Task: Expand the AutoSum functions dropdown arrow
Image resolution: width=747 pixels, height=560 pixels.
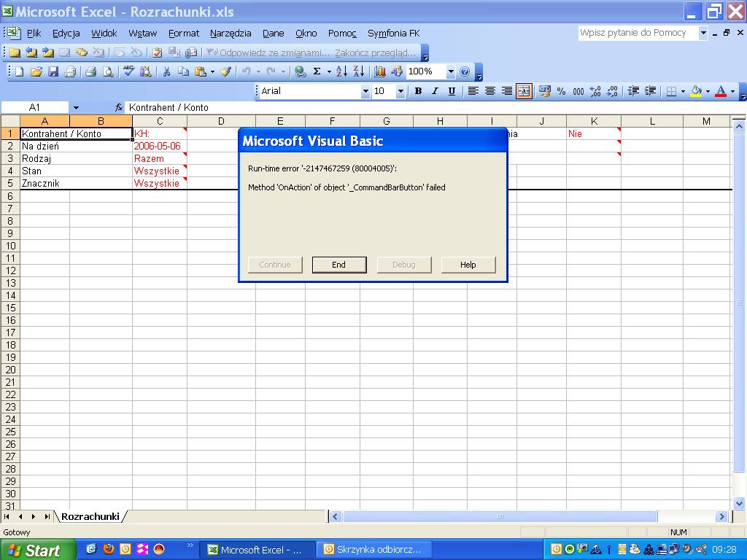Action: pos(329,72)
